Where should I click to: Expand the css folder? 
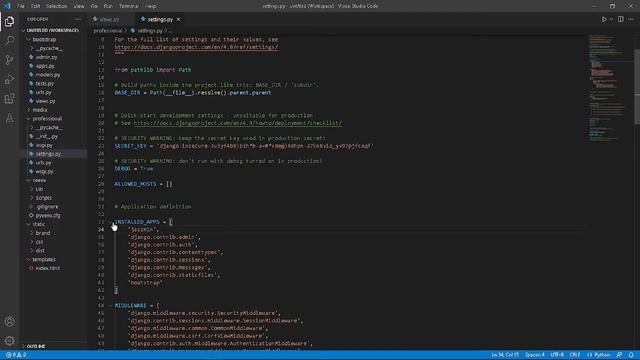pyautogui.click(x=32, y=242)
